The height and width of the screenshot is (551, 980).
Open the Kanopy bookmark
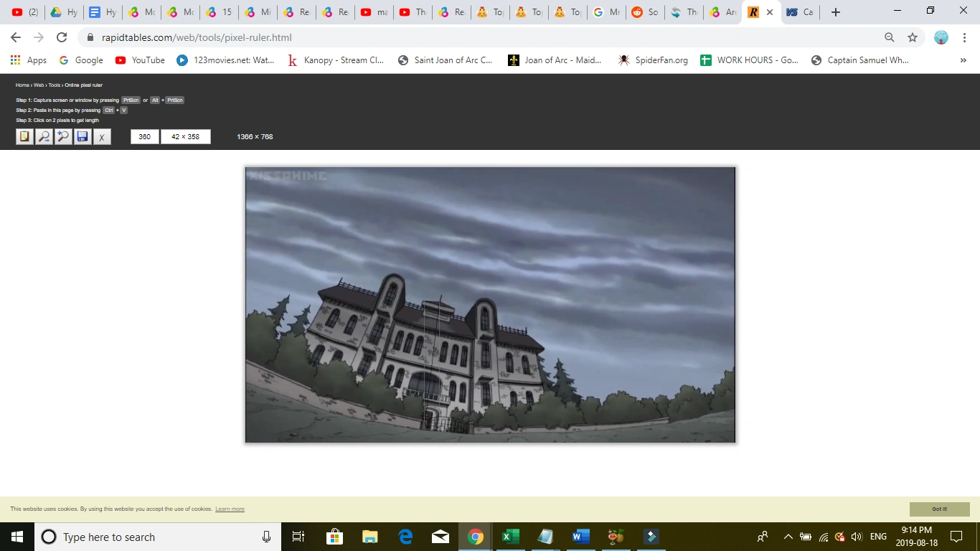pos(336,60)
